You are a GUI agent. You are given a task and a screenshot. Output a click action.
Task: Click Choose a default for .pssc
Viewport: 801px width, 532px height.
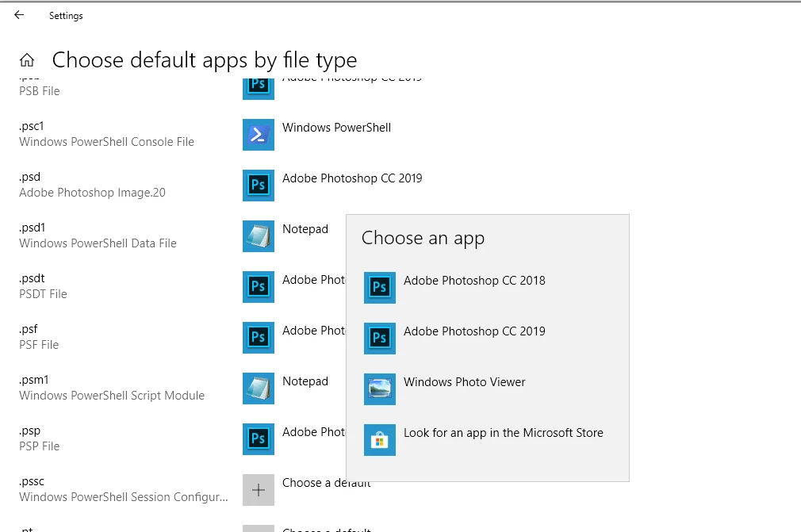click(x=327, y=483)
